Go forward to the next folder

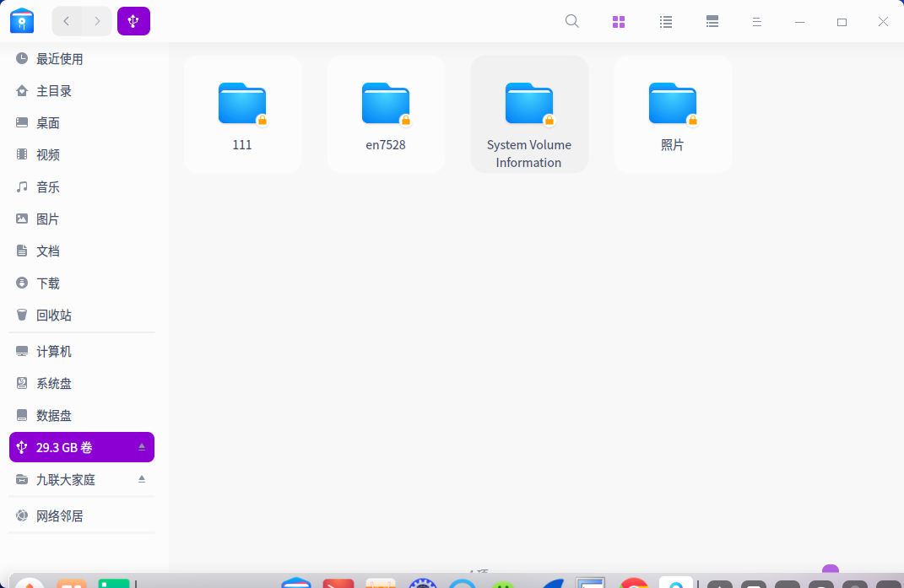97,21
